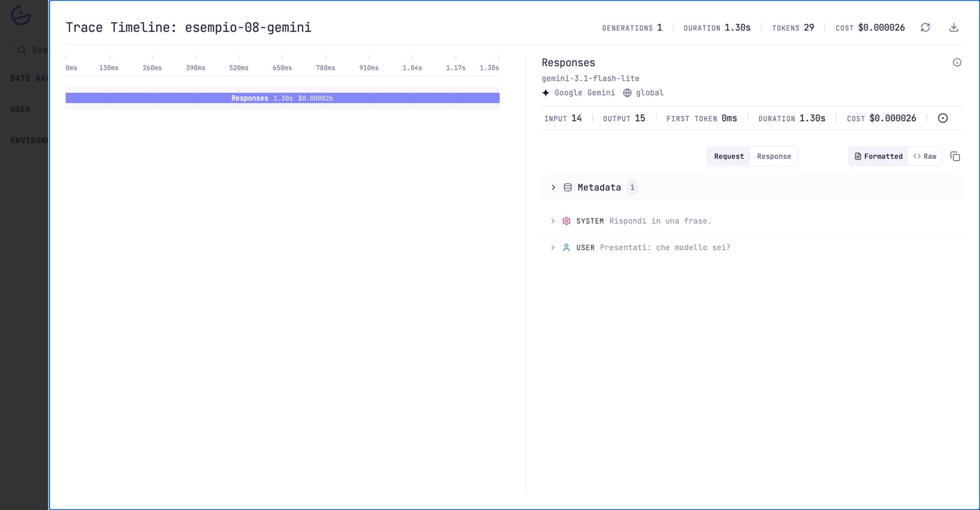Click the 'Trace Timeline: esempio-08-gemini' title
The image size is (980, 510).
click(x=189, y=27)
